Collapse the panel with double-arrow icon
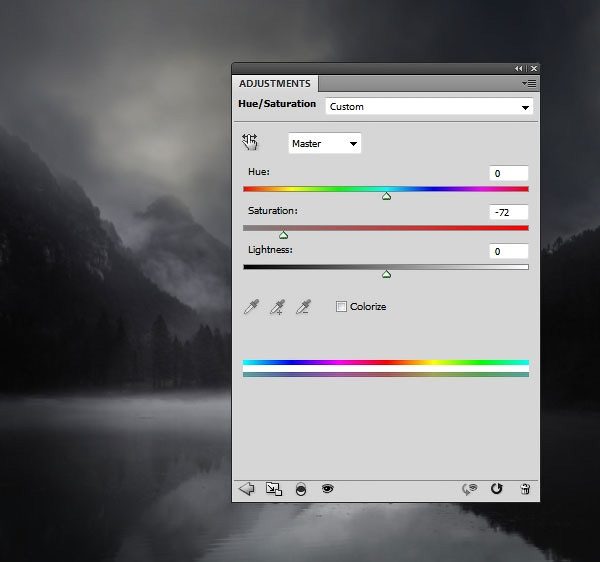Image resolution: width=600 pixels, height=562 pixels. coord(518,68)
